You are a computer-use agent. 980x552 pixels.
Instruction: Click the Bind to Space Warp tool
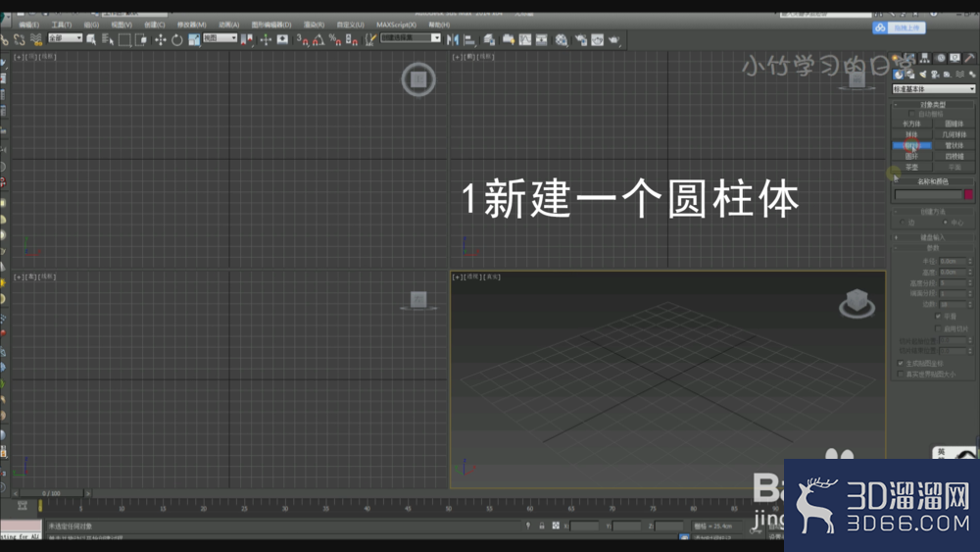36,40
